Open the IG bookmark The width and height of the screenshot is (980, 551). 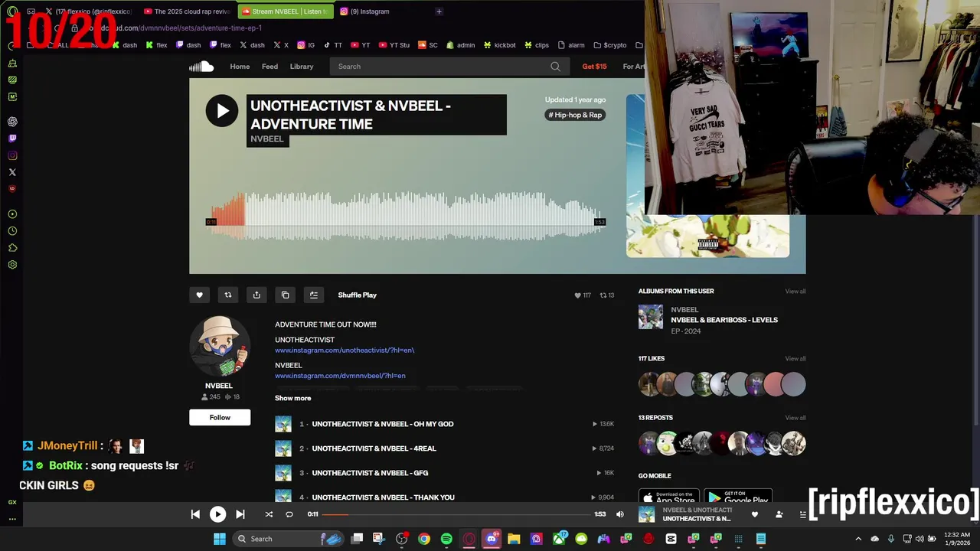coord(306,45)
